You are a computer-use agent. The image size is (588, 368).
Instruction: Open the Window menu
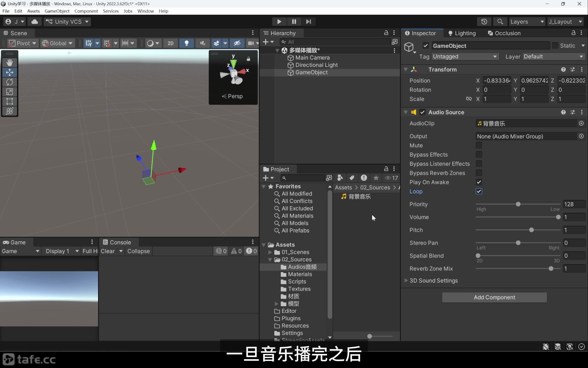click(x=146, y=11)
